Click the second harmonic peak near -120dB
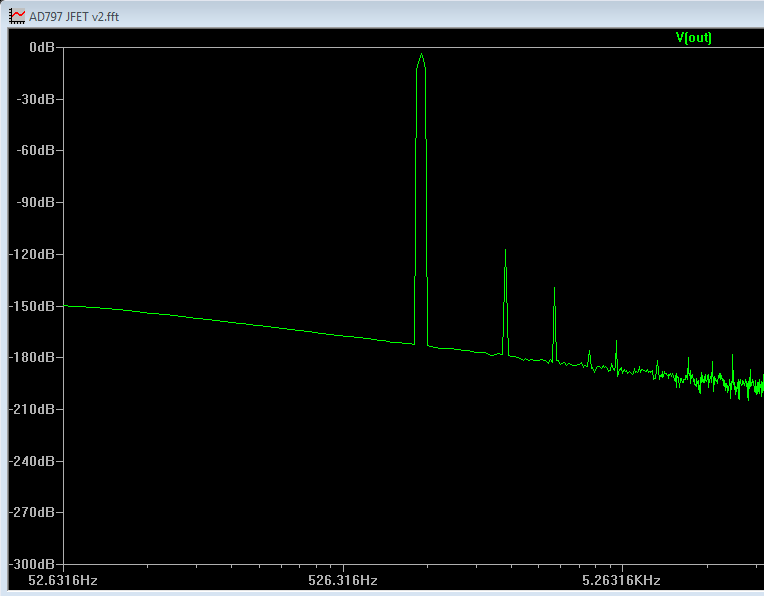Viewport: 764px width, 596px height. (x=505, y=250)
